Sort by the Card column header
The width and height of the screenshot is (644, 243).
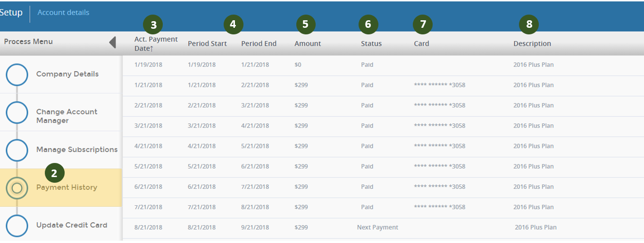(421, 43)
